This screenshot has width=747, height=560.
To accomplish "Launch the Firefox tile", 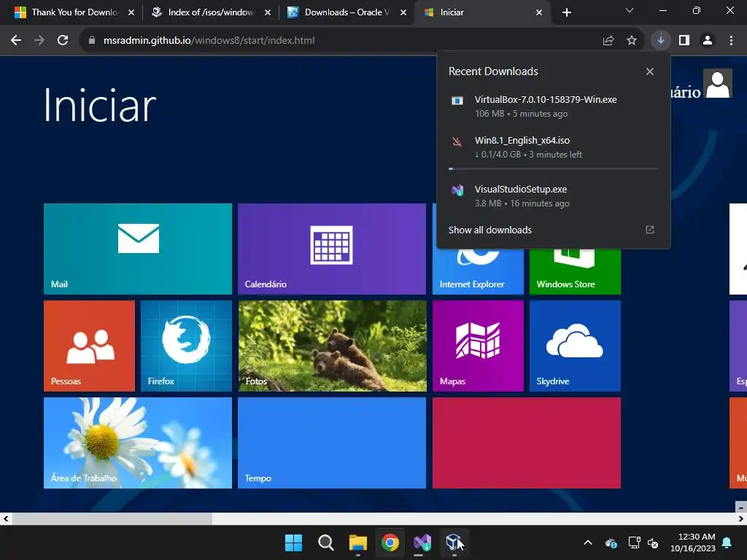I will 186,346.
